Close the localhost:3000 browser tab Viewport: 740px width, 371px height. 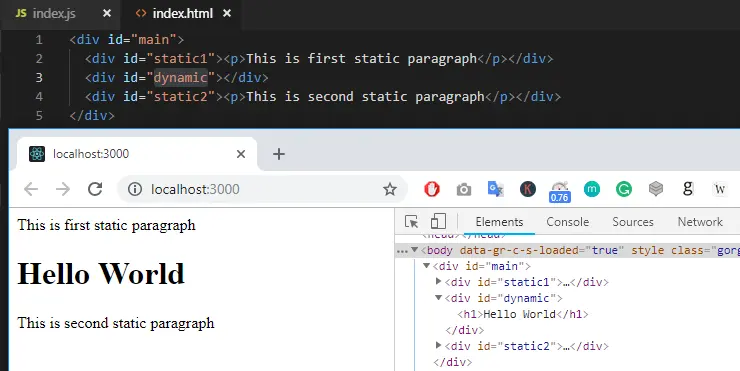tap(241, 154)
